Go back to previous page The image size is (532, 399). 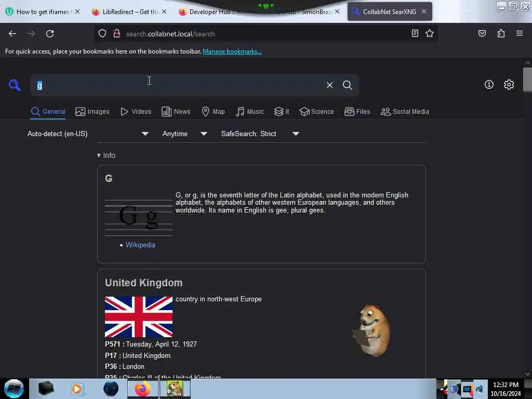pyautogui.click(x=12, y=34)
